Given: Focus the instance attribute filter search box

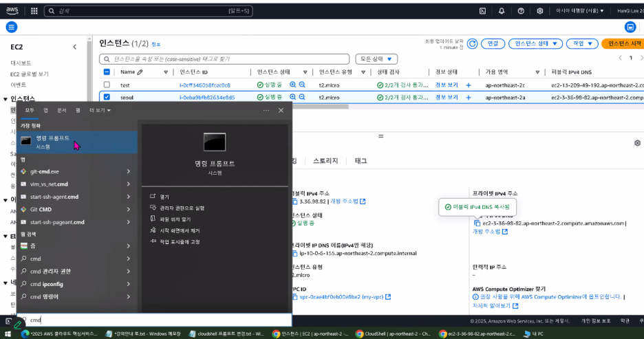Looking at the screenshot, I should (x=224, y=59).
